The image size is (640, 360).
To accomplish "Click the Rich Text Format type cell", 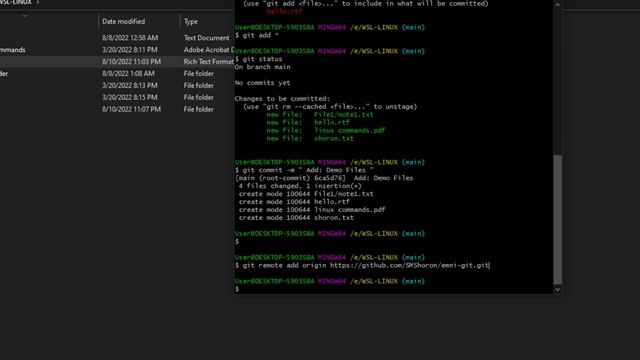I will point(209,61).
